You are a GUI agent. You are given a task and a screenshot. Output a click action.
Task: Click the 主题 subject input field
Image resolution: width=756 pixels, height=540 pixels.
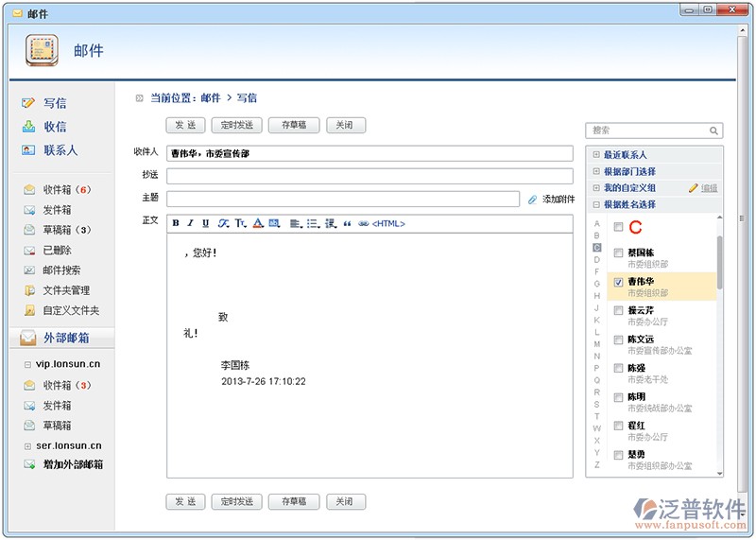[343, 200]
